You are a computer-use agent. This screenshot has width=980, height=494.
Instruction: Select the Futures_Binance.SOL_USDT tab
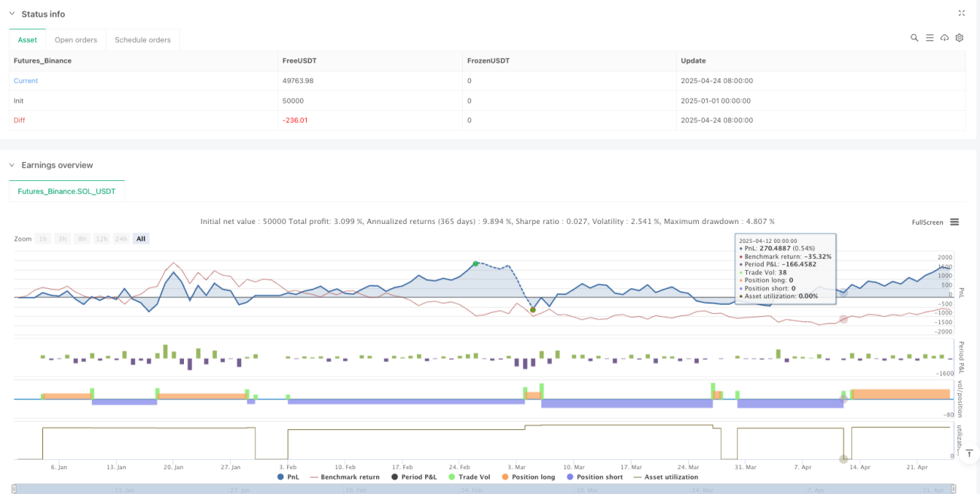coord(67,192)
